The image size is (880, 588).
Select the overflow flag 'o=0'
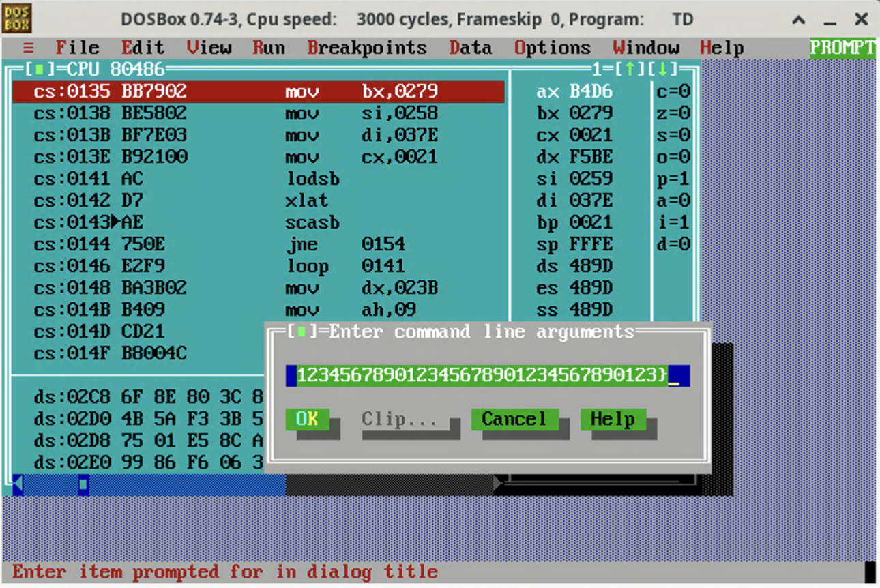tap(673, 157)
